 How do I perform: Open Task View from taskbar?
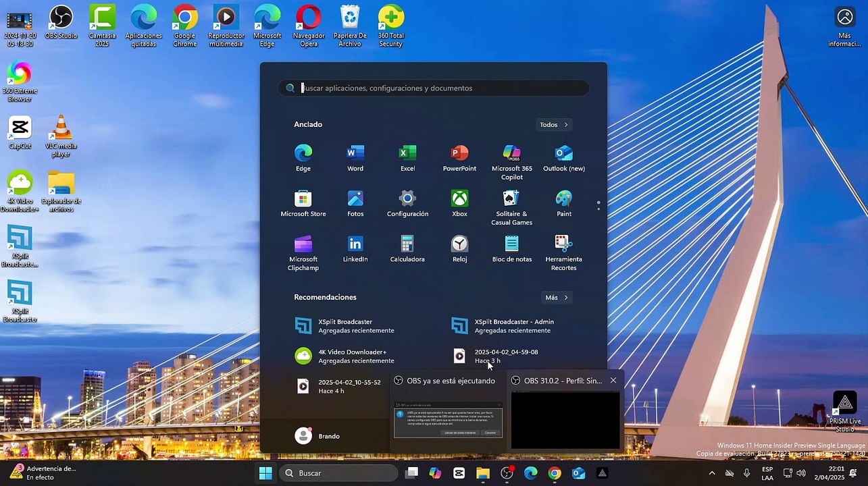(x=411, y=473)
